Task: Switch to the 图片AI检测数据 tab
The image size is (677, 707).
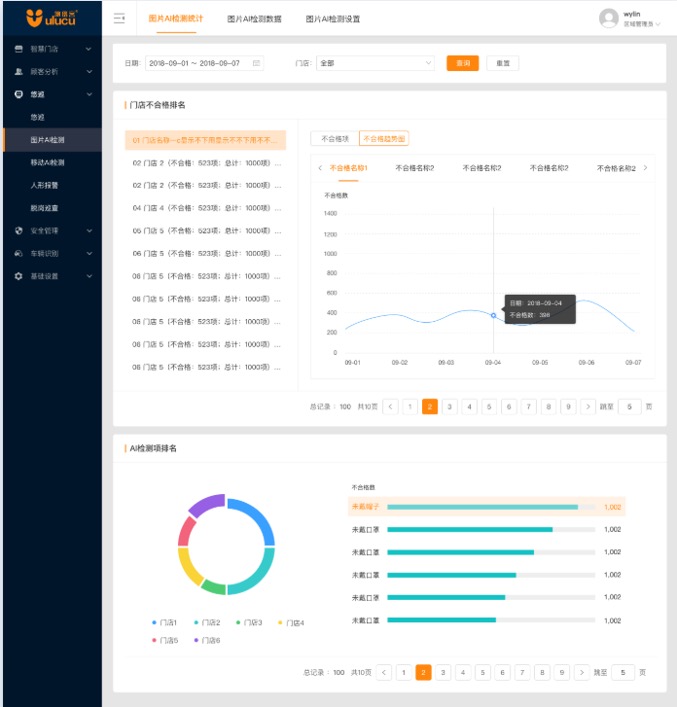Action: tap(254, 19)
